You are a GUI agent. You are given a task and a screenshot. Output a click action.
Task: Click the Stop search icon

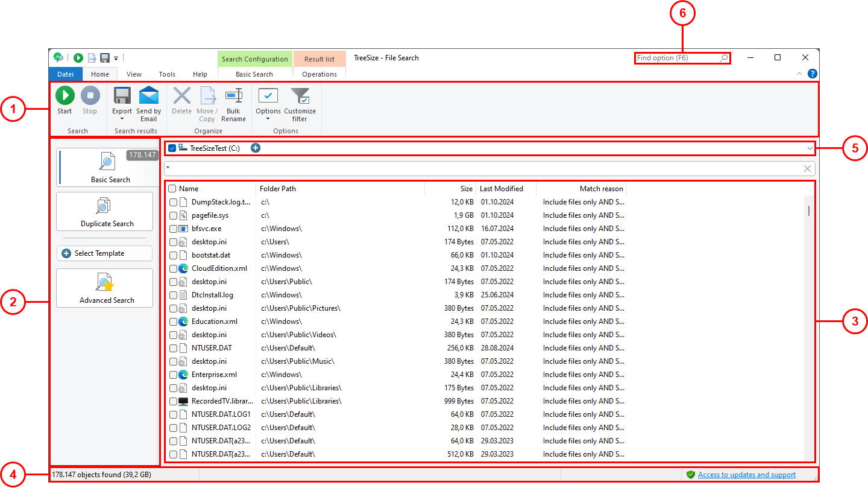coord(90,95)
